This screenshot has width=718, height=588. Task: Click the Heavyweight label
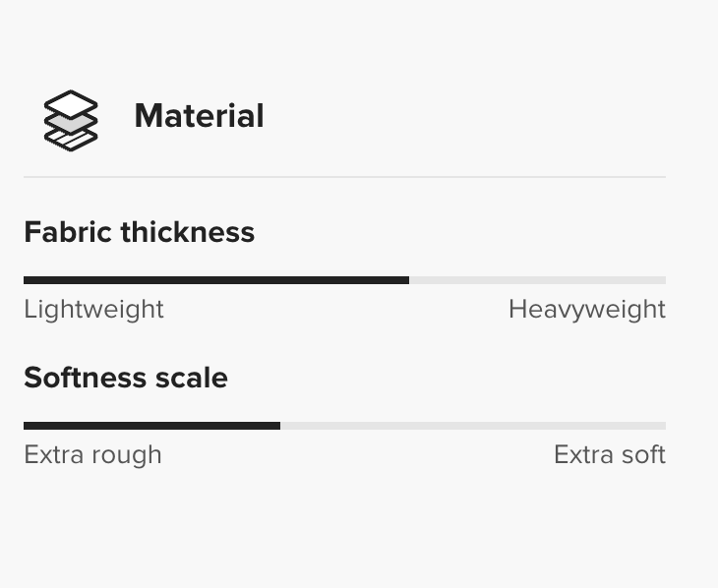pyautogui.click(x=586, y=309)
